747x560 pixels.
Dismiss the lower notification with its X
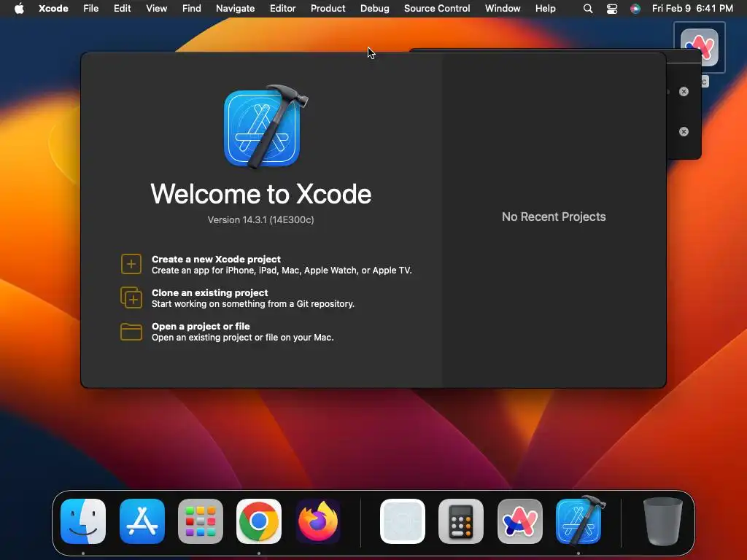(684, 131)
